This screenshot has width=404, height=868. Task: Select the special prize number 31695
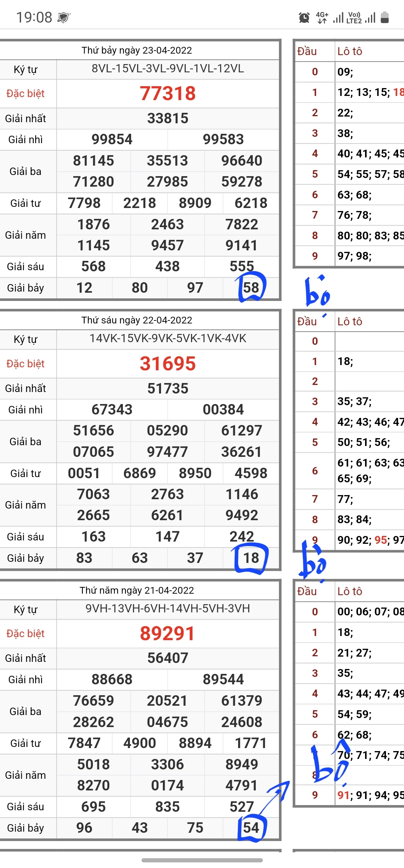tap(168, 364)
